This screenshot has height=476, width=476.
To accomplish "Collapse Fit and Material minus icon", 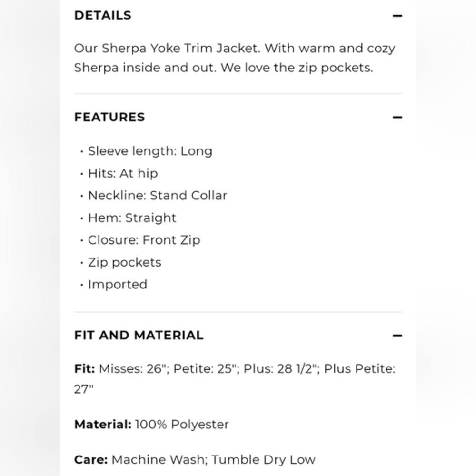I will [397, 336].
